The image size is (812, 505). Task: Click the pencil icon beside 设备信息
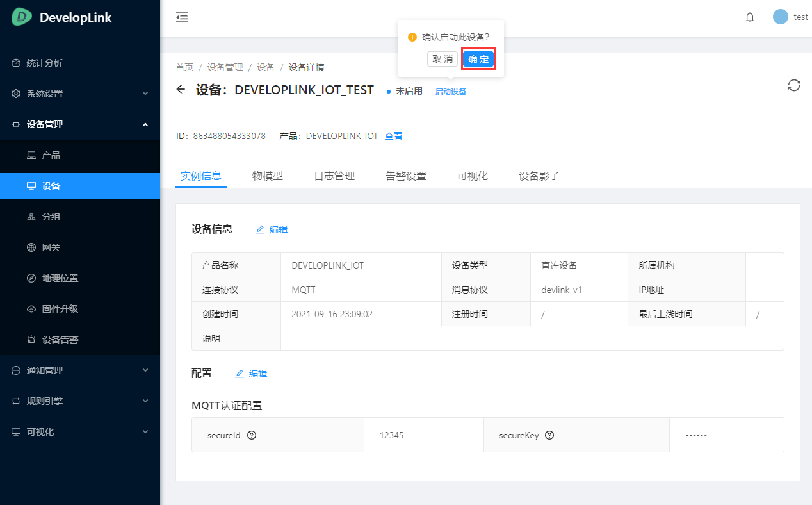pyautogui.click(x=260, y=229)
